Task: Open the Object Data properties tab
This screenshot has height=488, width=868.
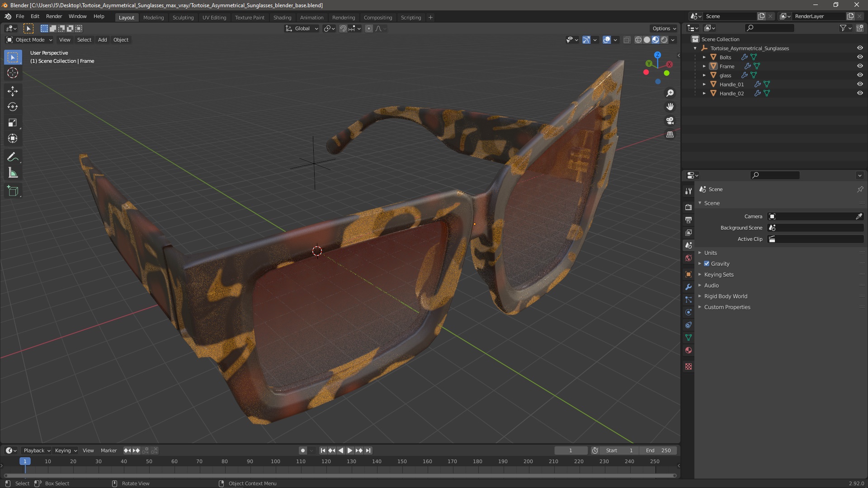Action: (x=689, y=338)
